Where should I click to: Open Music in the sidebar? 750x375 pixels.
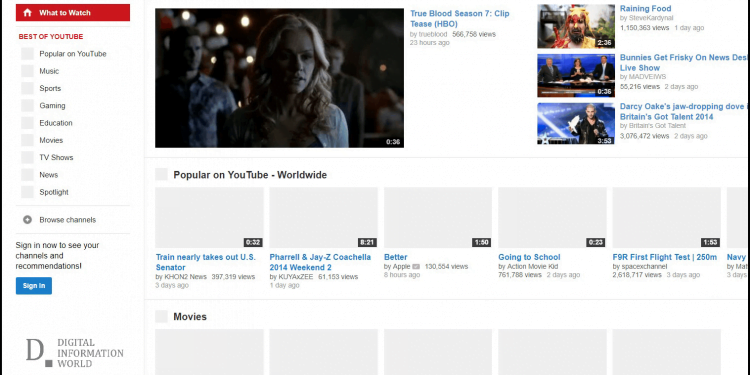(49, 71)
